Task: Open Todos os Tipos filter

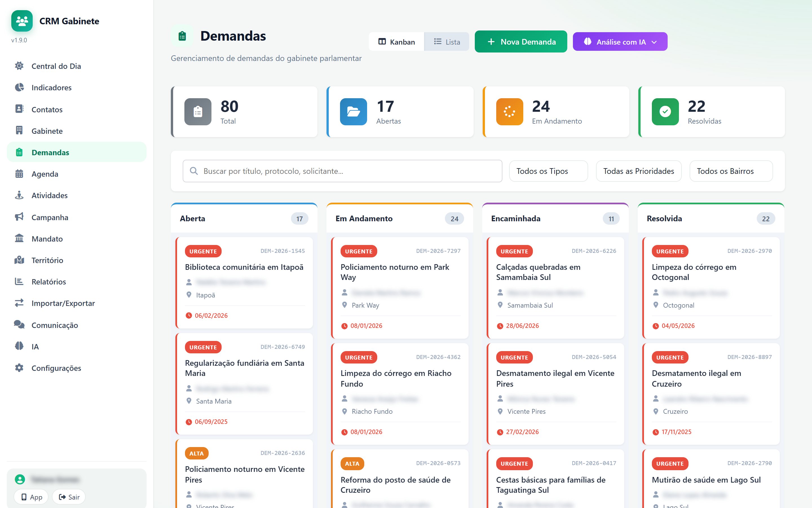Action: [548, 171]
